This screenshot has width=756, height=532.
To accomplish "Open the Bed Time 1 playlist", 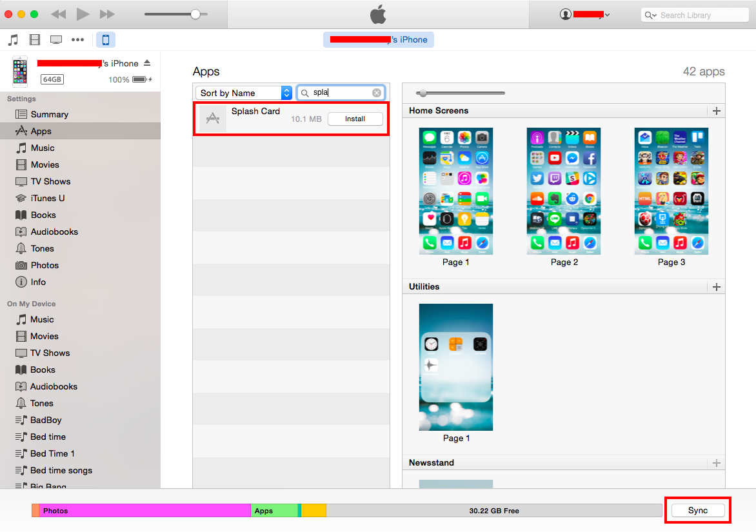I will [80, 453].
